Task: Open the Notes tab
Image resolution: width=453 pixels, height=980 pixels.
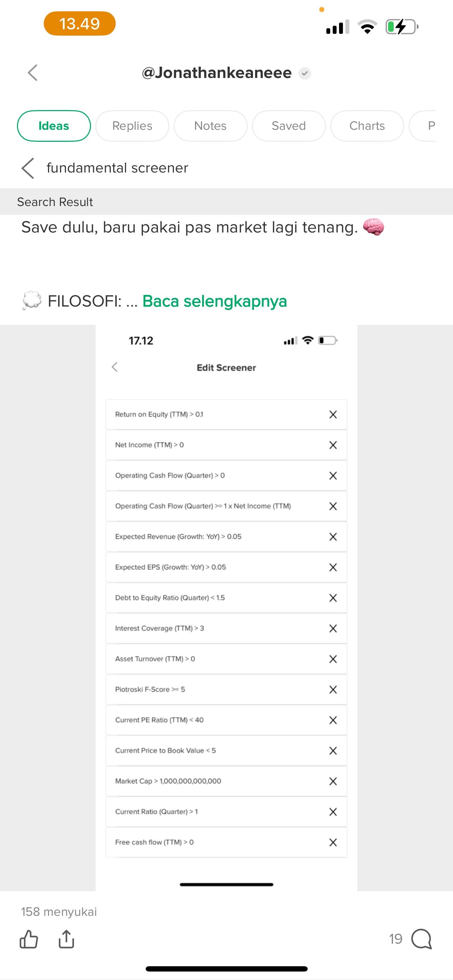Action: pos(210,126)
